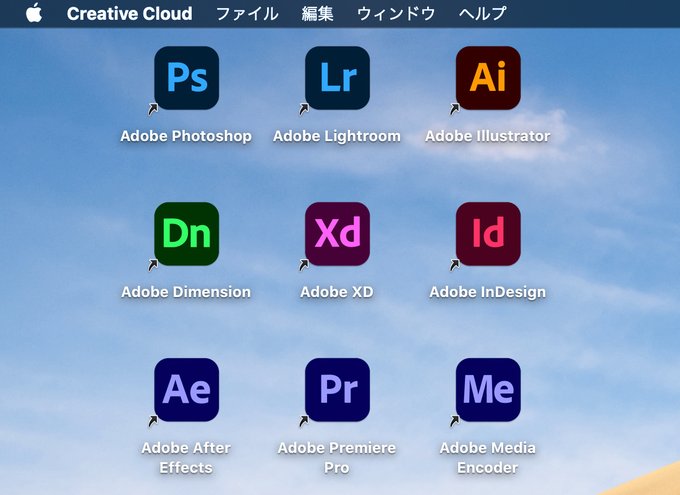This screenshot has width=680, height=495.
Task: Open the Creative Cloud application menu
Action: click(130, 13)
